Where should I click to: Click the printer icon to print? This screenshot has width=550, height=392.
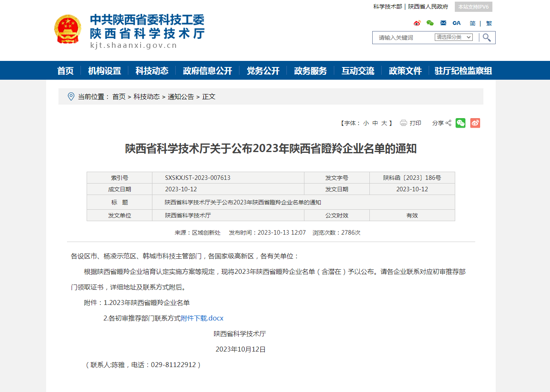pyautogui.click(x=403, y=123)
